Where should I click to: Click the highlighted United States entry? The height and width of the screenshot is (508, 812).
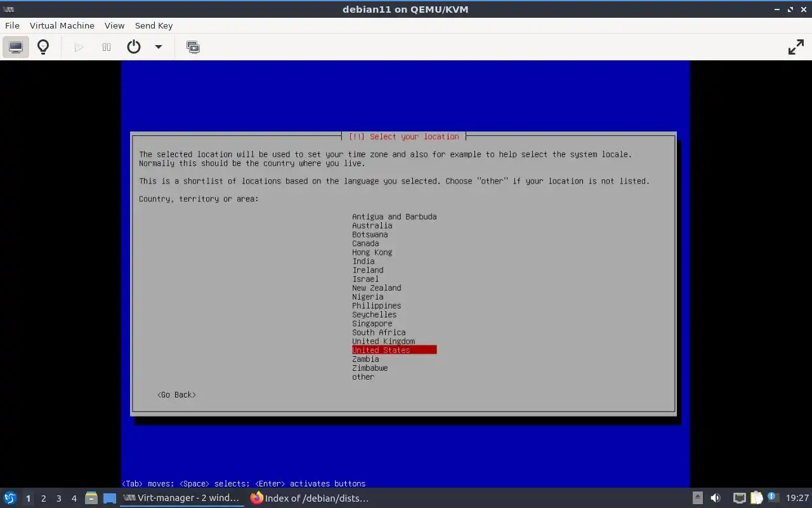tap(394, 350)
